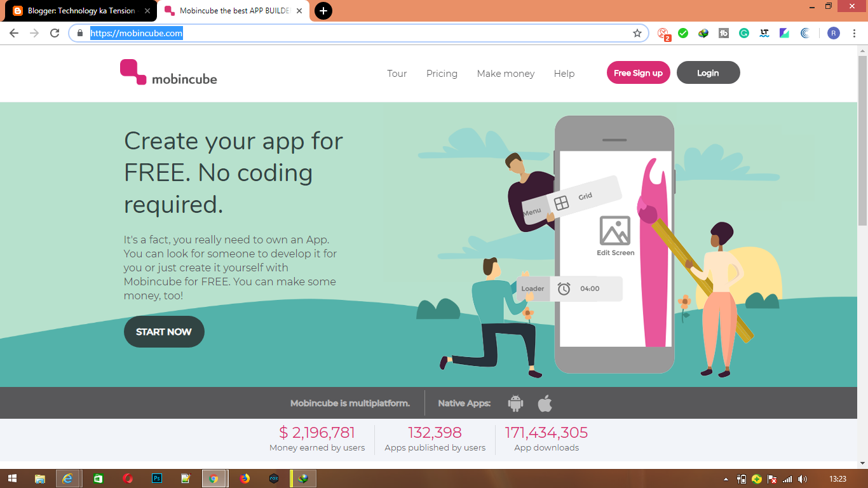Click the '132,398' apps published figure
This screenshot has width=868, height=488.
click(x=435, y=433)
